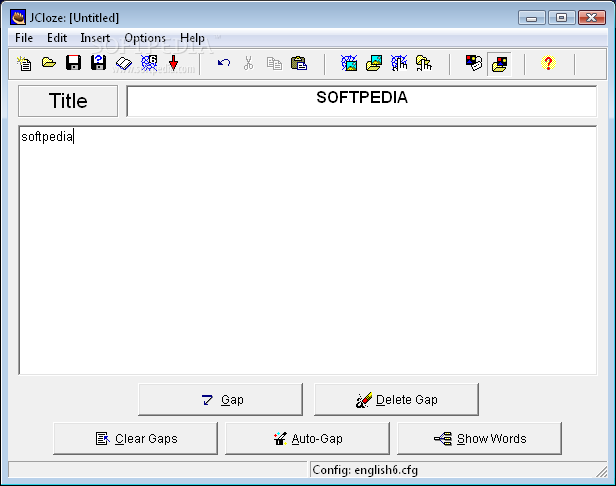Create a new file with toolbar icon
Screen dimensions: 616x486
click(x=24, y=63)
